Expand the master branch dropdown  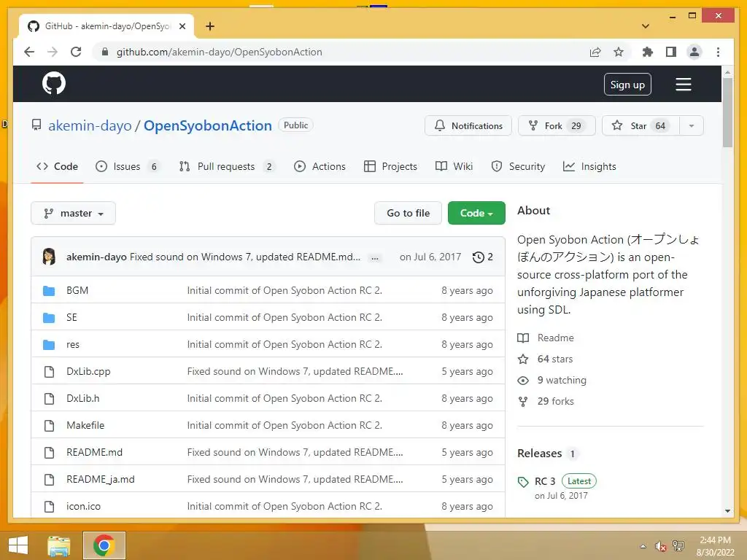tap(74, 214)
